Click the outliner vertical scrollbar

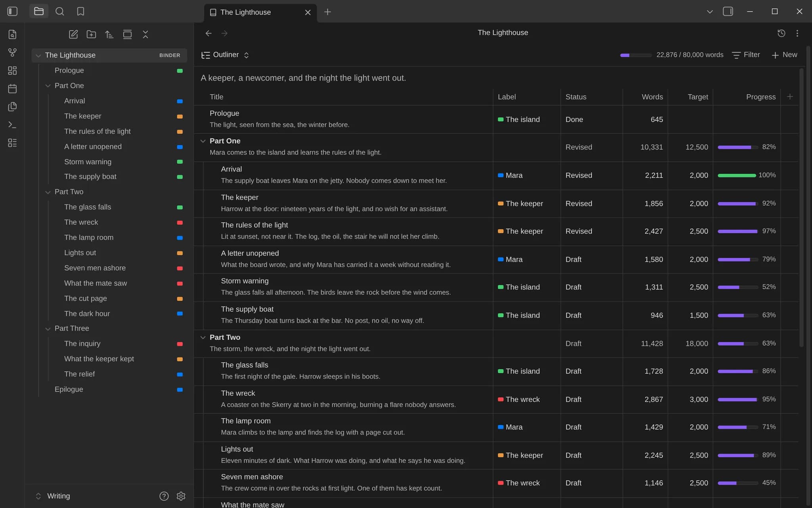pyautogui.click(x=801, y=208)
